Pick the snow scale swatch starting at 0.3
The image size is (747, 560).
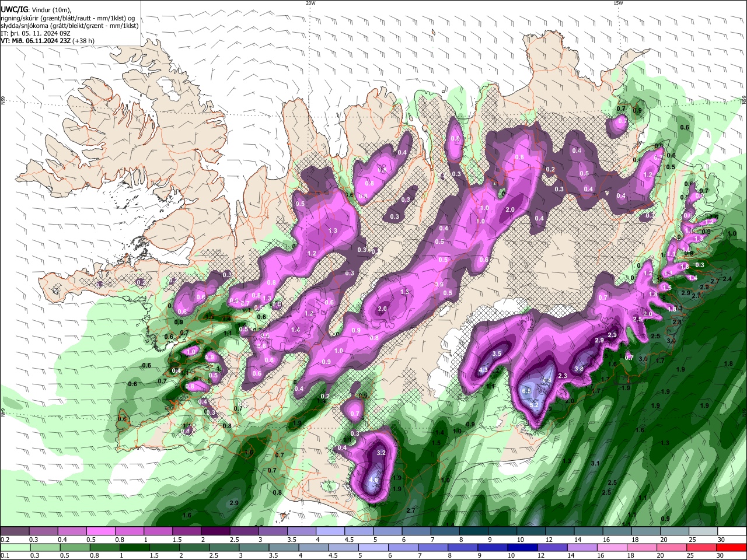click(43, 531)
